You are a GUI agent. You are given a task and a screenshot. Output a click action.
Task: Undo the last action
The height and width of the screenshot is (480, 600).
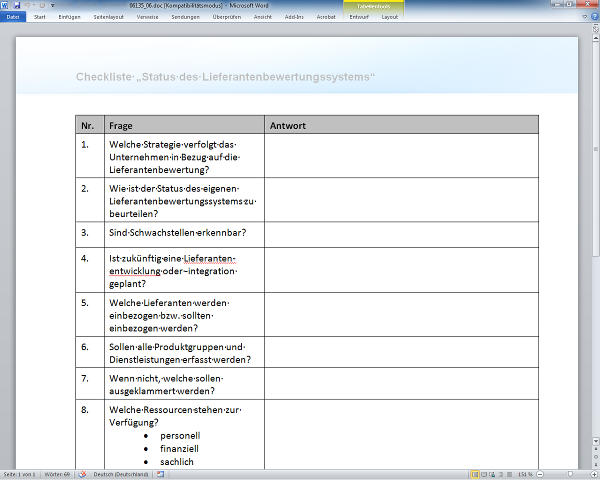pos(28,5)
